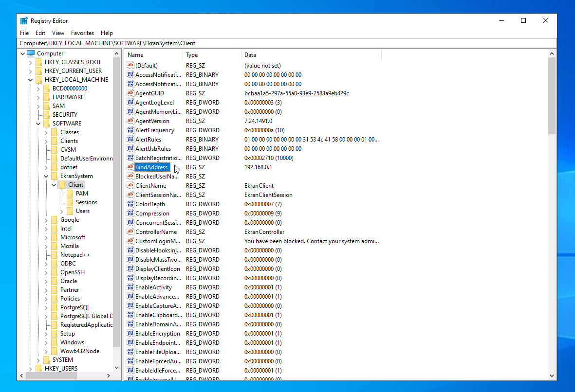Select the AlertFrequency value name

click(155, 130)
